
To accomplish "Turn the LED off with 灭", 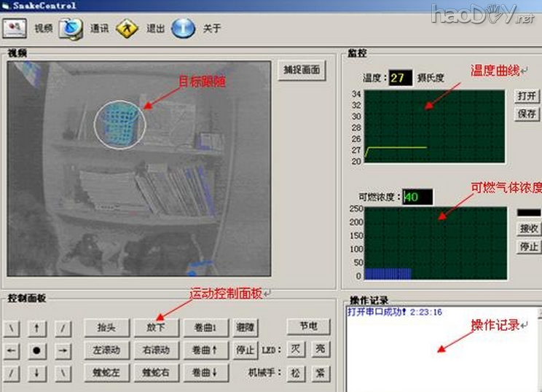I will click(x=295, y=350).
